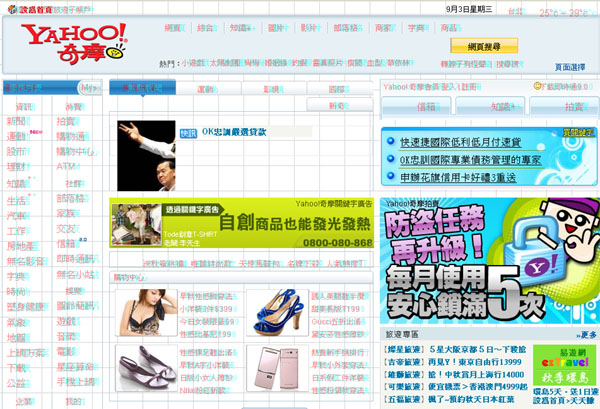The height and width of the screenshot is (409, 600).
Task: Open the 預約秋天日本紅葉 travel link
Action: pos(471,399)
